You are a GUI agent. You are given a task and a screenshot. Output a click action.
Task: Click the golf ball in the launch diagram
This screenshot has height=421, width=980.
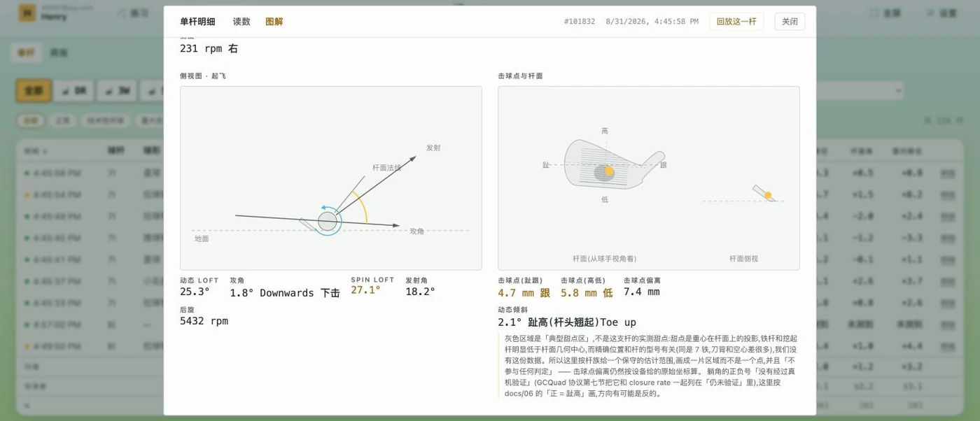[327, 222]
